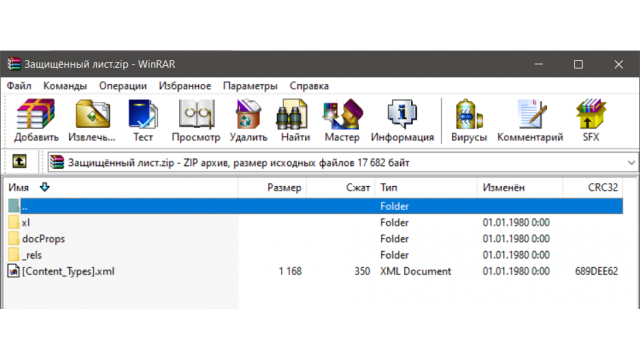Click the docProps folder icon
The width and height of the screenshot is (640, 360).
click(13, 239)
